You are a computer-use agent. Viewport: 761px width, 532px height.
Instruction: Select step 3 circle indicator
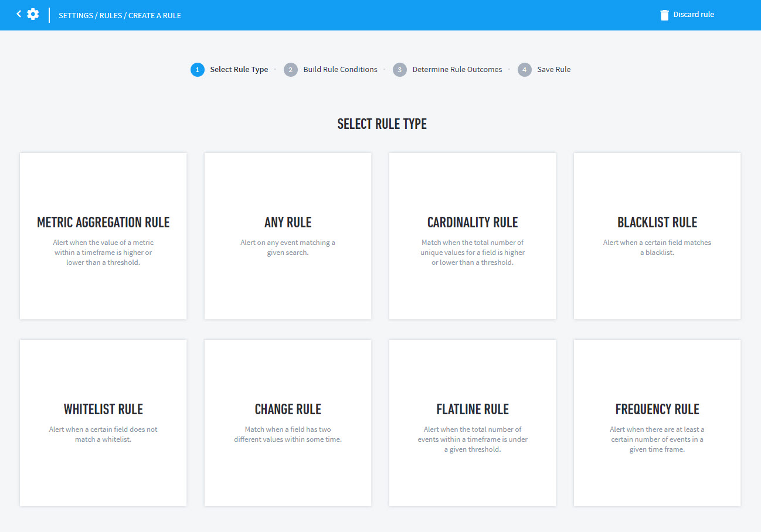(399, 70)
